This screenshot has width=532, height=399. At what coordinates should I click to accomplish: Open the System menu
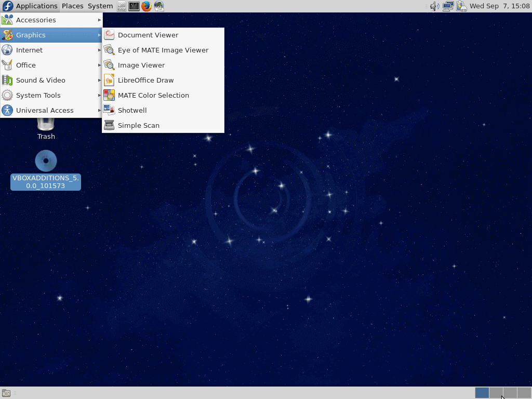tap(100, 6)
